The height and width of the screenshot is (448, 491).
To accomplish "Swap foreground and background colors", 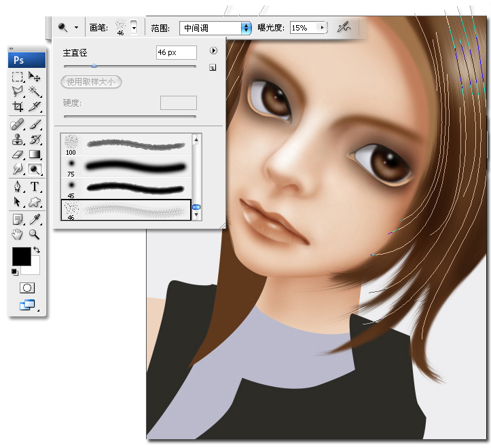I will 37,250.
